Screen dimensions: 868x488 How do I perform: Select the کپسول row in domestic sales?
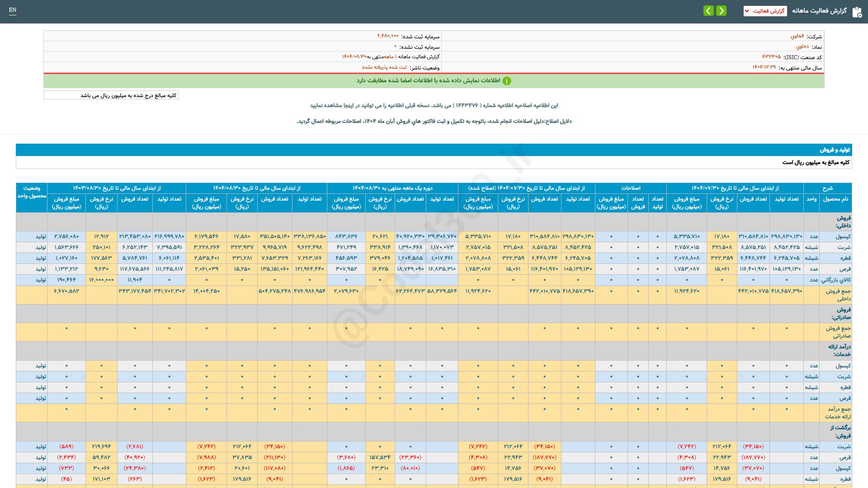(x=843, y=236)
